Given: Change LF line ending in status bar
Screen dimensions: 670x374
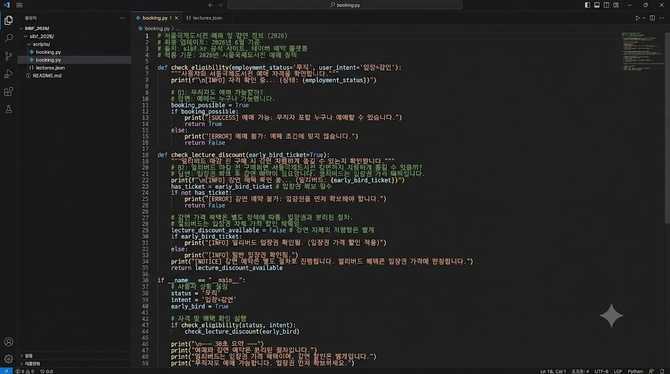Looking at the screenshot, I should coord(618,371).
